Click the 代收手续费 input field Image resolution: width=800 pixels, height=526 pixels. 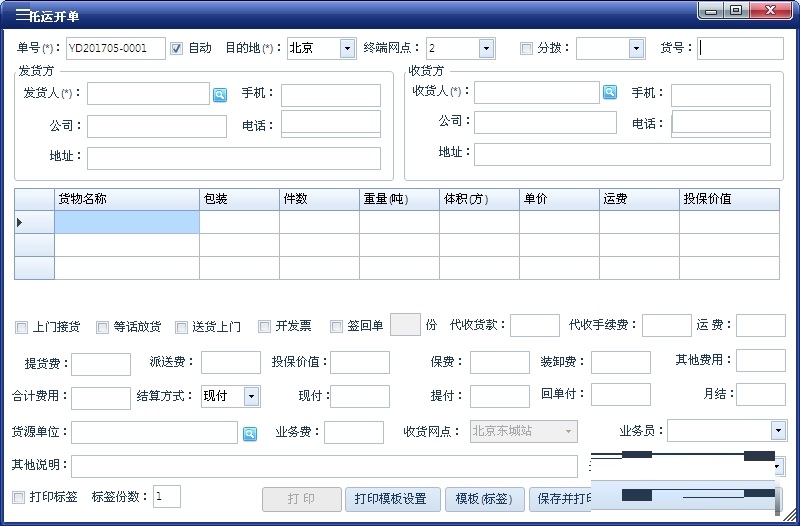coord(666,325)
